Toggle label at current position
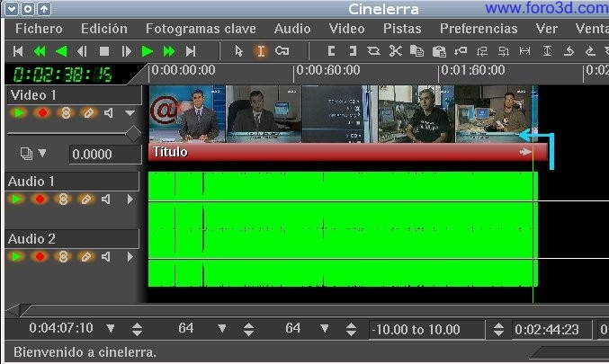This screenshot has width=609, height=364. tap(461, 51)
